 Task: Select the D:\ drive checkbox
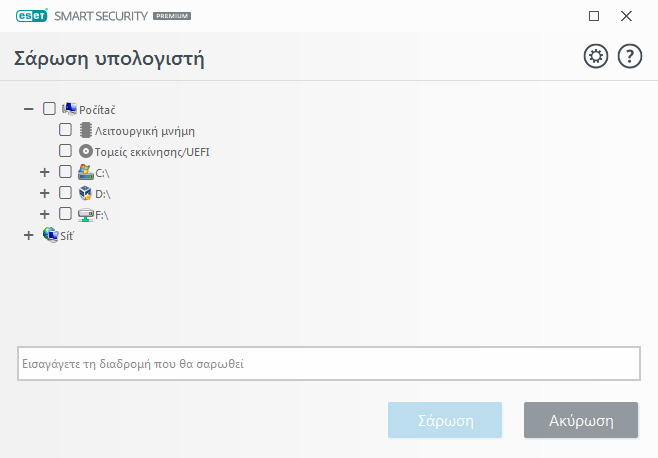point(65,193)
